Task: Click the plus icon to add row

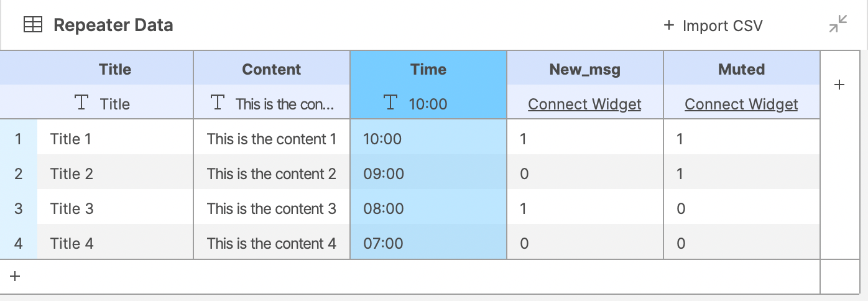Action: pyautogui.click(x=16, y=276)
